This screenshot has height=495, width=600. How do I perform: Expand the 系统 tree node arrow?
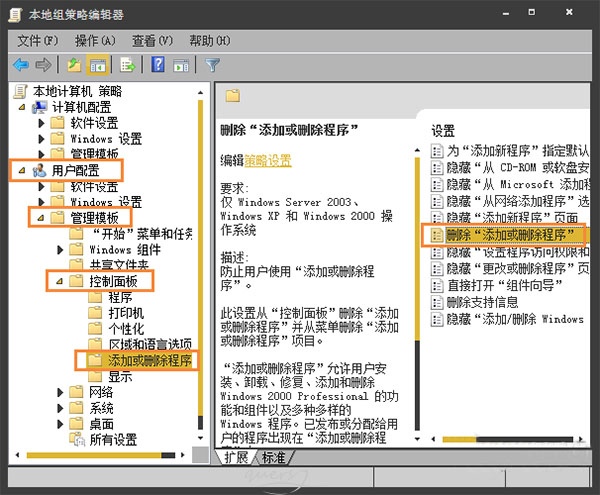pos(59,408)
